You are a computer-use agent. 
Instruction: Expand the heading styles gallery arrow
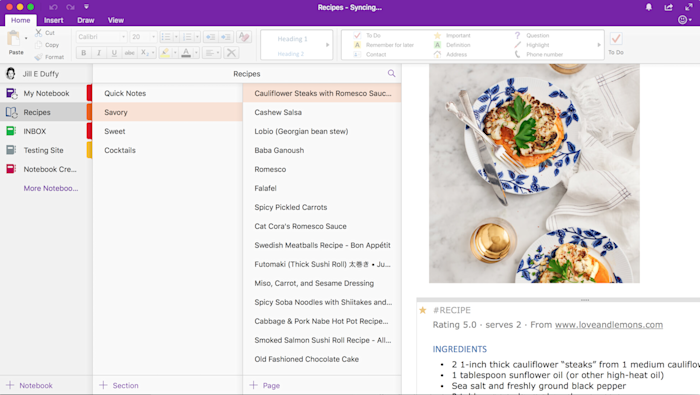327,45
